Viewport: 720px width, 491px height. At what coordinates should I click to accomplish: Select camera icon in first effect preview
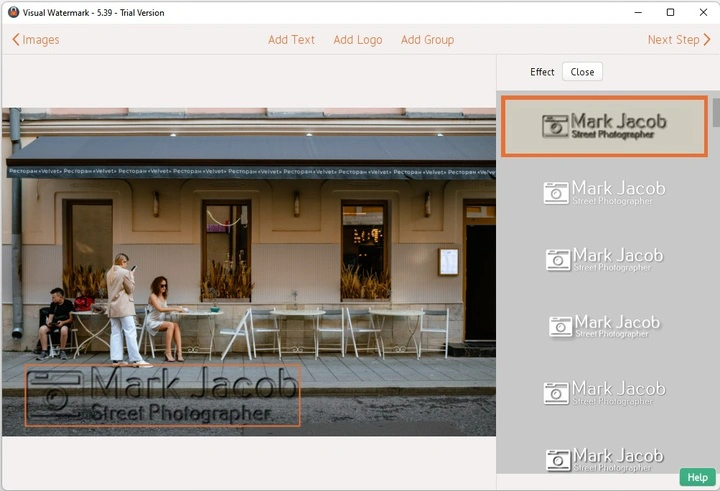[555, 126]
